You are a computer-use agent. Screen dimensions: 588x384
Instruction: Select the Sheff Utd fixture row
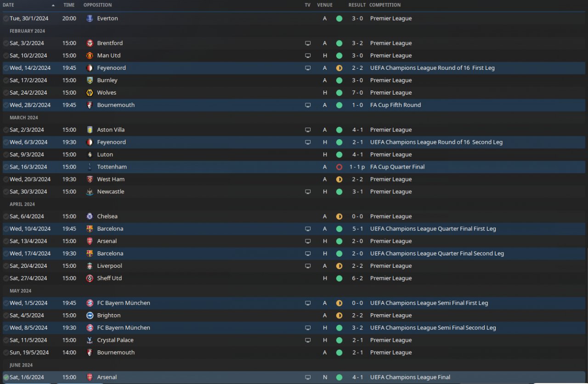coord(294,278)
